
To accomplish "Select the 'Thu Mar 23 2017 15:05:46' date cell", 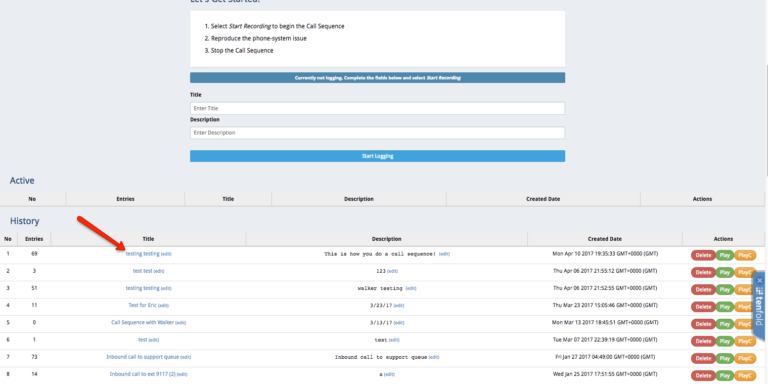I will (x=604, y=305).
